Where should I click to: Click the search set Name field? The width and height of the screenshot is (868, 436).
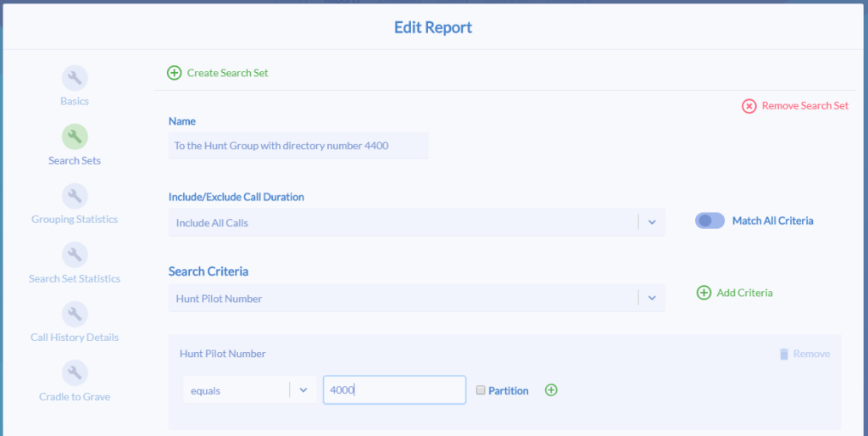[x=298, y=146]
